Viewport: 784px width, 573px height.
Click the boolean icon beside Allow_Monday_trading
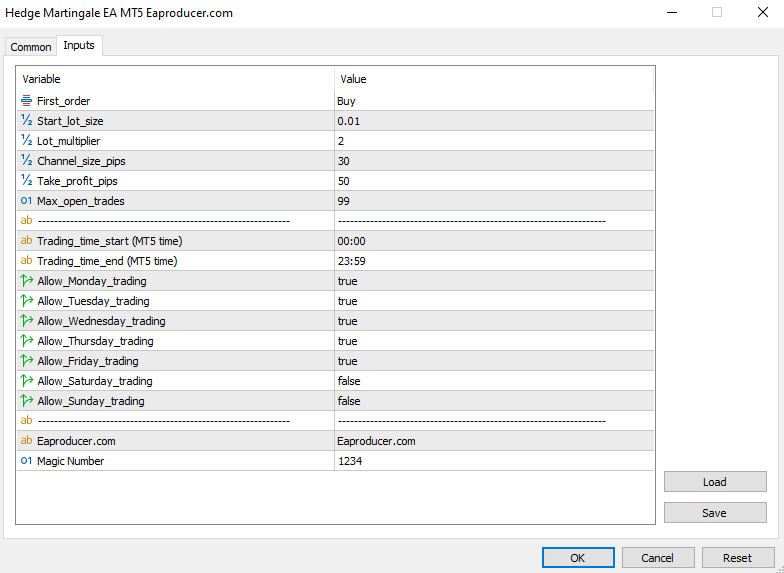26,281
